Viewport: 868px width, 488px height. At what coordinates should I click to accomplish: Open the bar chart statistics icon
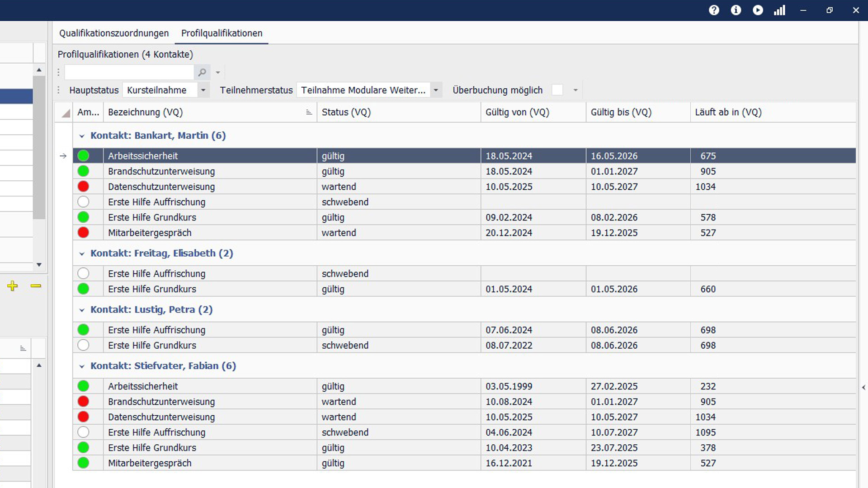[779, 10]
